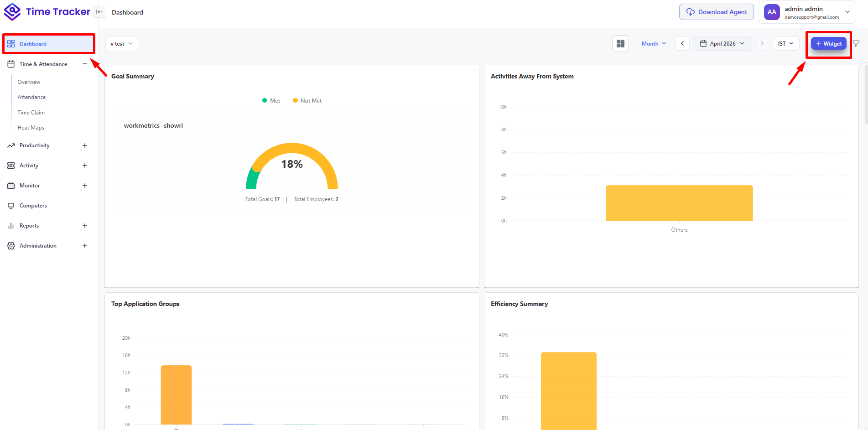Go to the next month
This screenshot has width=868, height=430.
click(x=762, y=44)
